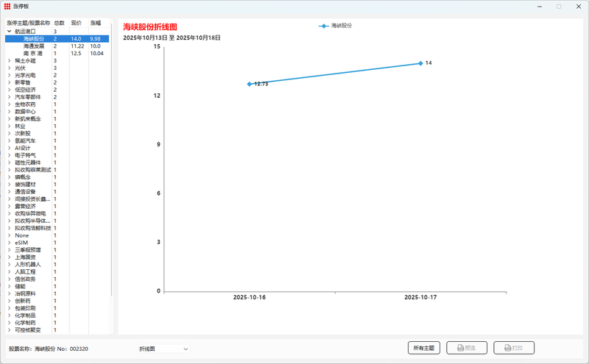Select the 上海国资 theme row
589x364 pixels.
[x=57, y=257]
